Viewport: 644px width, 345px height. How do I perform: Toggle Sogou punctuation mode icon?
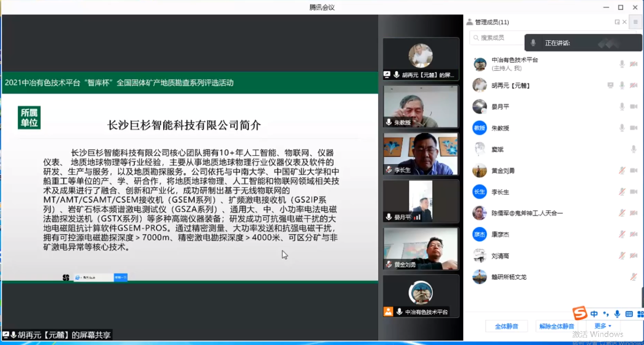pyautogui.click(x=606, y=314)
